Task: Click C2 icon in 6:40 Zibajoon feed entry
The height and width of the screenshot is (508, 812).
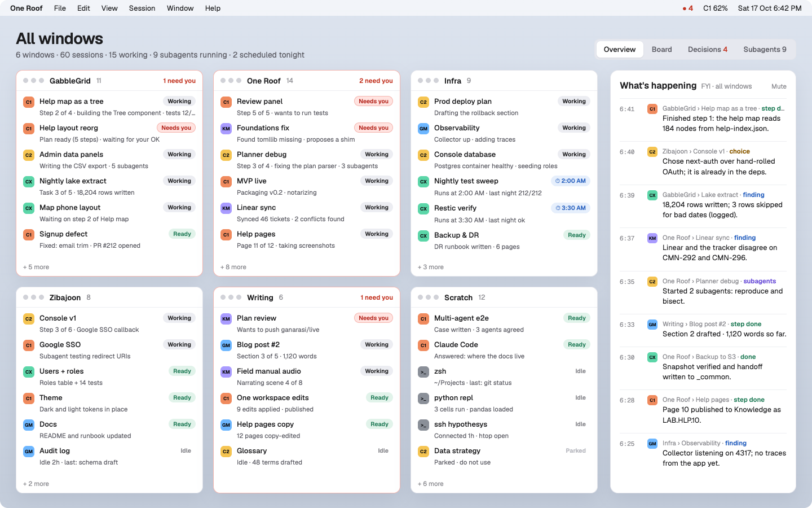Action: 652,152
